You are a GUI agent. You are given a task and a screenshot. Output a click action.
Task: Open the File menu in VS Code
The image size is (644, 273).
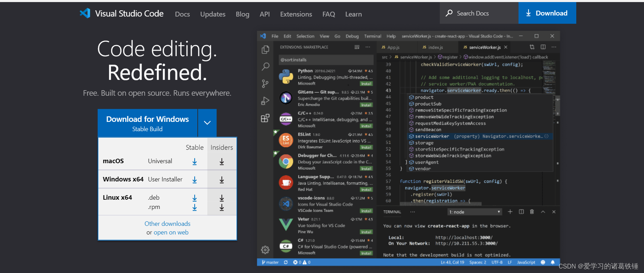(275, 36)
